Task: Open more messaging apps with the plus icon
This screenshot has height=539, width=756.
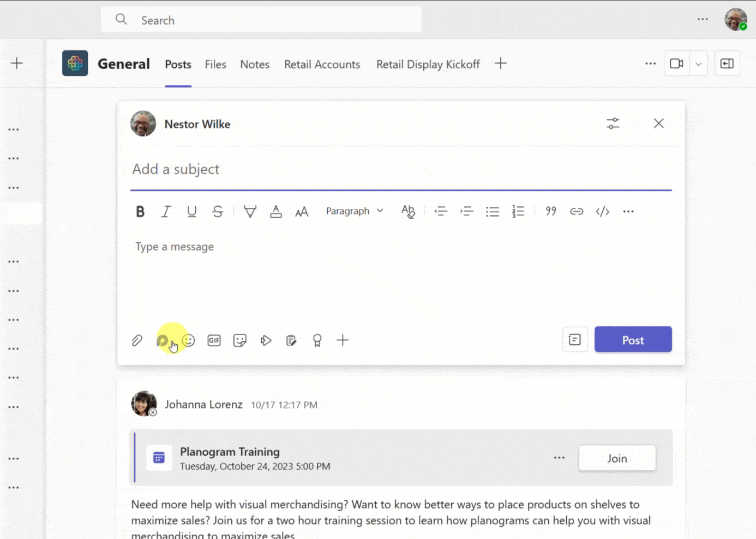Action: pyautogui.click(x=343, y=340)
